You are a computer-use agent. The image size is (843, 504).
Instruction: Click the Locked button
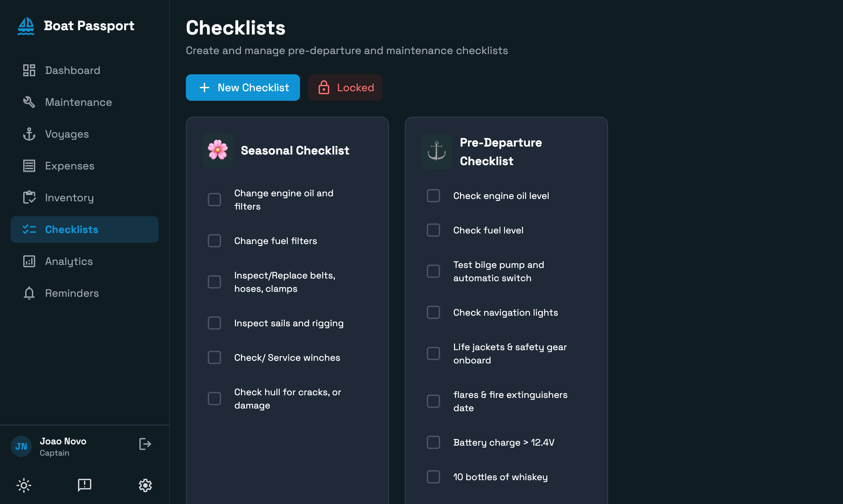click(x=345, y=88)
